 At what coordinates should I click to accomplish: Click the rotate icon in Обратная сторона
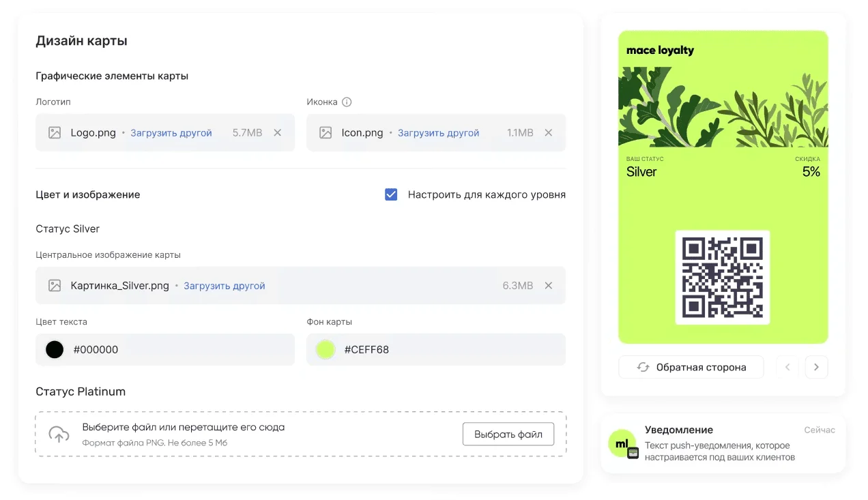(643, 367)
